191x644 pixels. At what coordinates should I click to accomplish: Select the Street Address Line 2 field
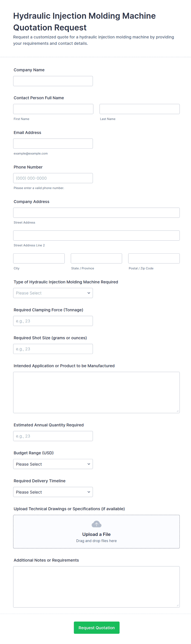coord(96,235)
